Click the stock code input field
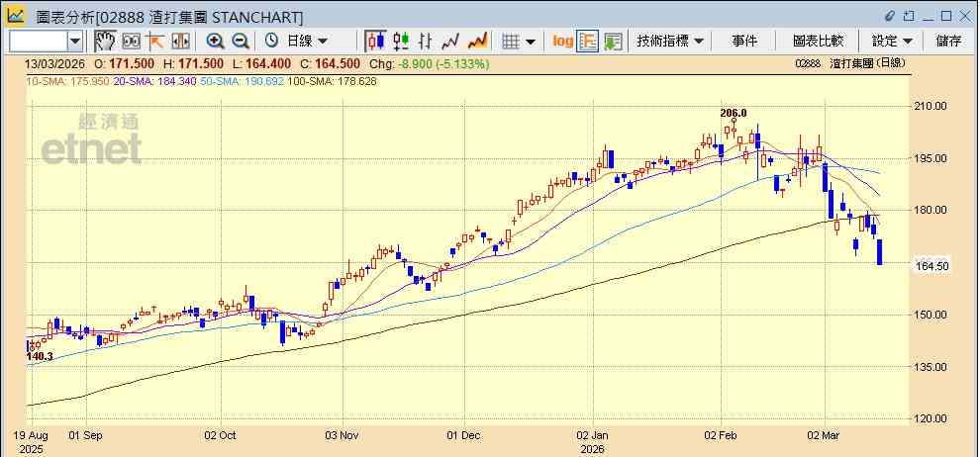The image size is (980, 457). pos(39,42)
